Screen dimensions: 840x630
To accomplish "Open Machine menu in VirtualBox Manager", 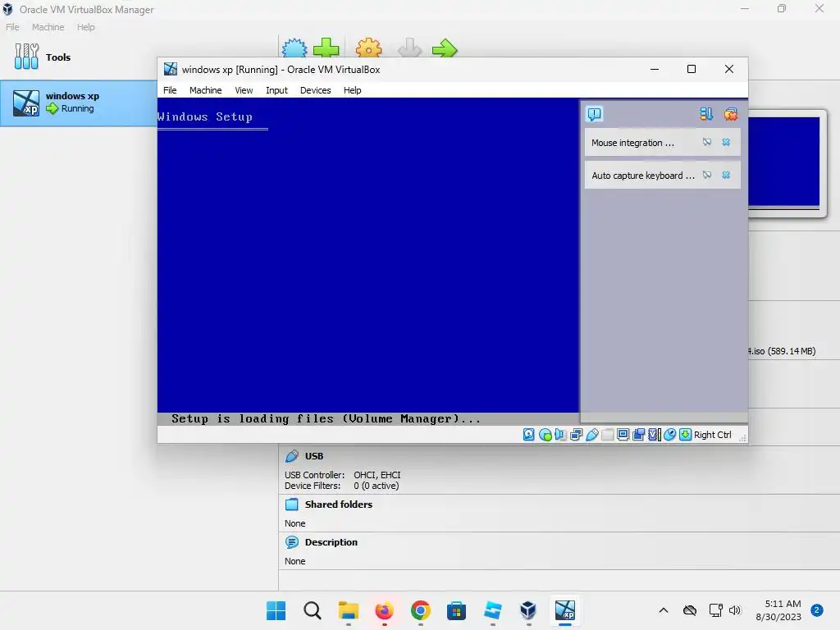I will 48,27.
